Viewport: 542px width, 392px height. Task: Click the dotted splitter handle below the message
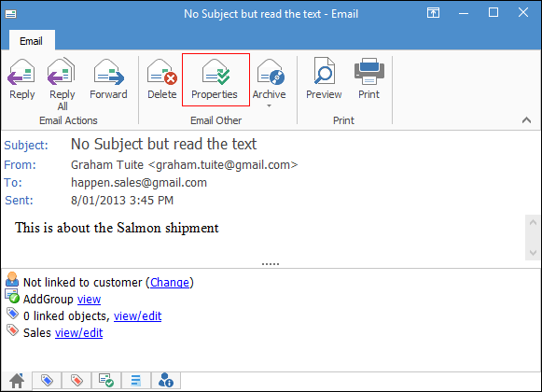point(271,264)
